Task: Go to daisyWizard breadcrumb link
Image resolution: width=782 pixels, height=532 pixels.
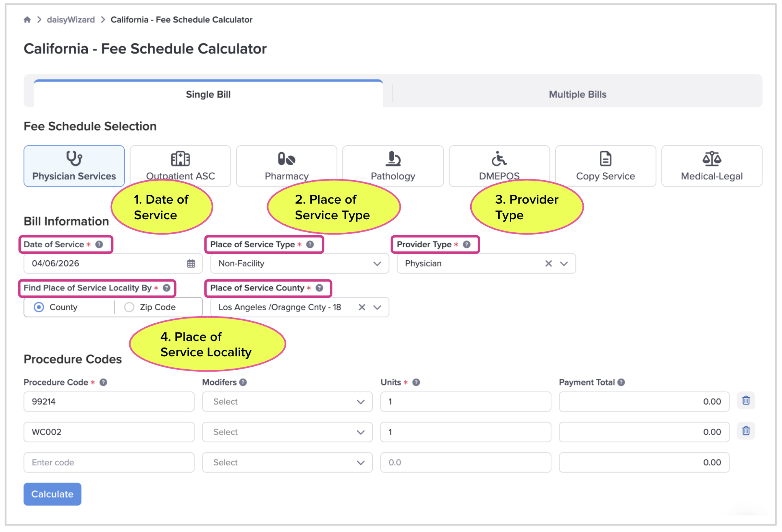Action: [70, 20]
